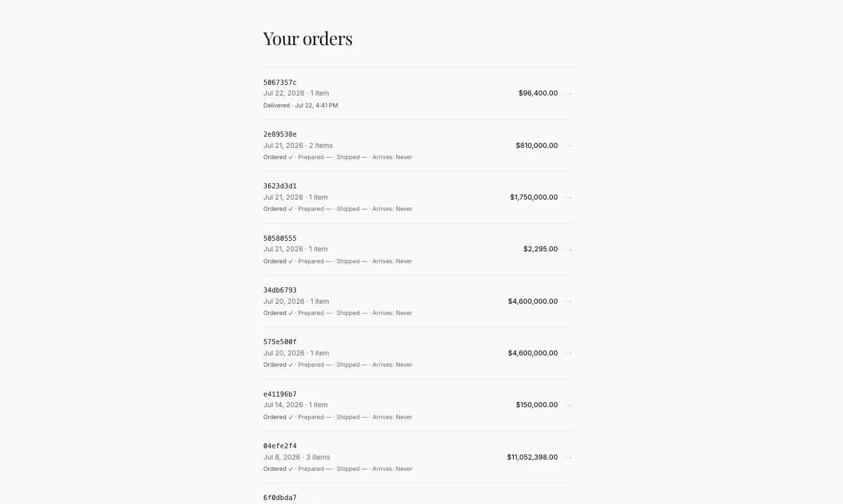Click the arrow icon for order 34db6793
The width and height of the screenshot is (843, 504).
pos(568,301)
